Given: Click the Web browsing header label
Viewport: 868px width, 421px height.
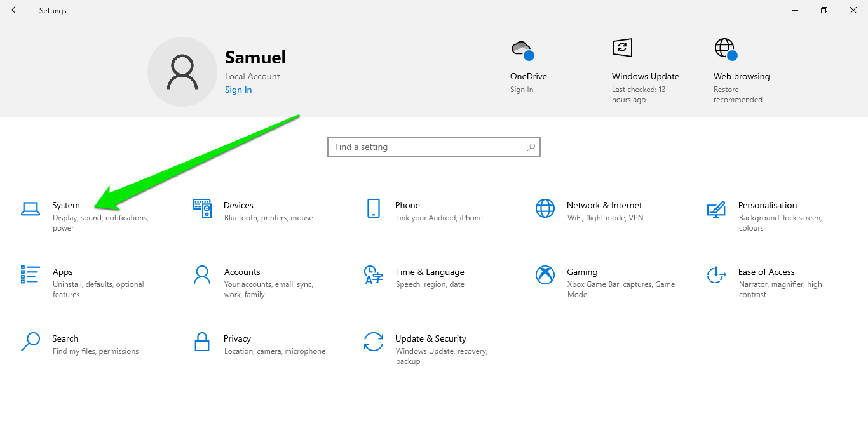Looking at the screenshot, I should 742,76.
